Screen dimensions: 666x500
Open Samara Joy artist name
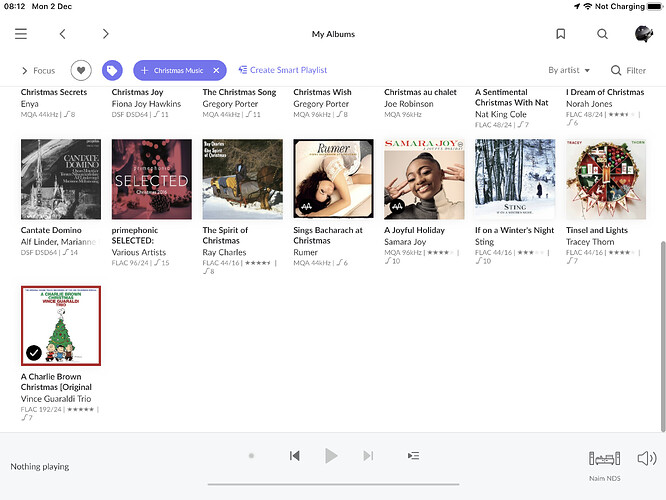[x=405, y=242]
